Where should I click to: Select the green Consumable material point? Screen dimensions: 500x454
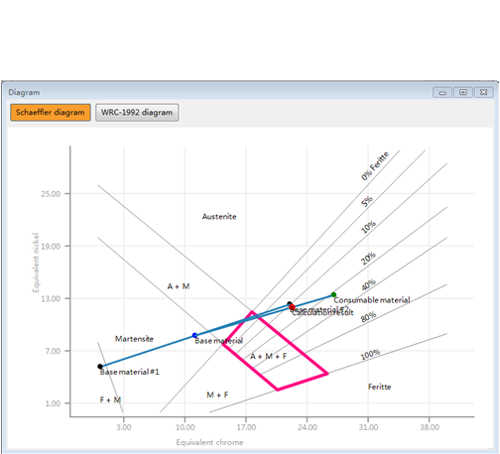[x=334, y=295]
